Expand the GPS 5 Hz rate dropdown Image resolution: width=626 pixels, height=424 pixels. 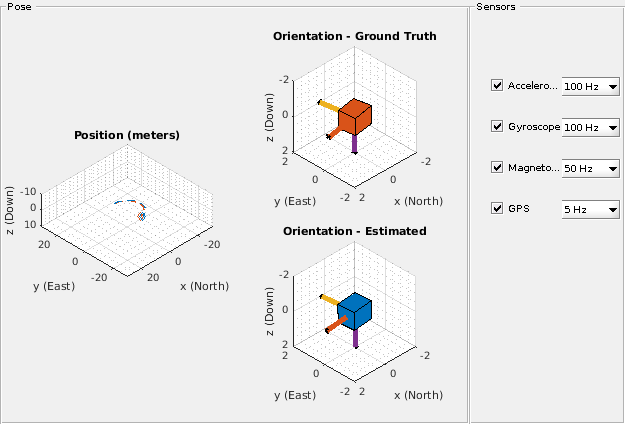[x=591, y=209]
